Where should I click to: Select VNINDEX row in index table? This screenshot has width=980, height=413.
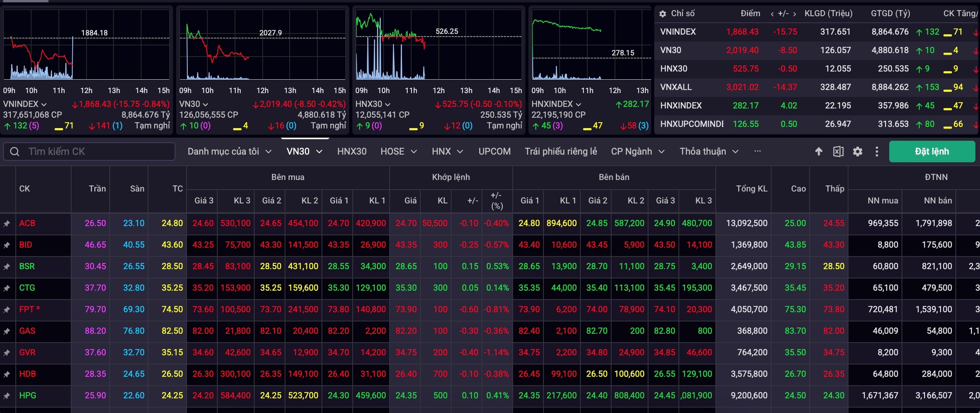pos(817,32)
